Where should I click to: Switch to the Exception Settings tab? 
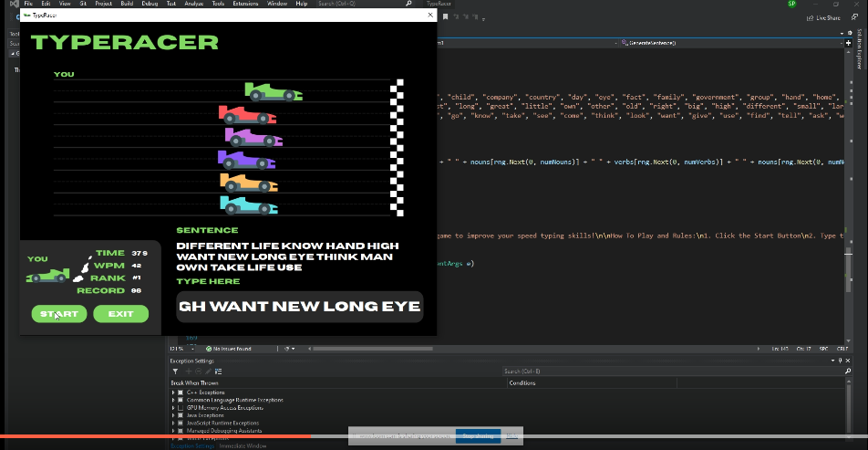pyautogui.click(x=192, y=445)
